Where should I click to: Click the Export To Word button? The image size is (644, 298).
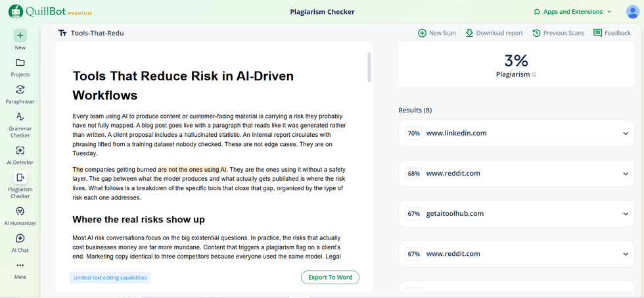click(x=330, y=277)
